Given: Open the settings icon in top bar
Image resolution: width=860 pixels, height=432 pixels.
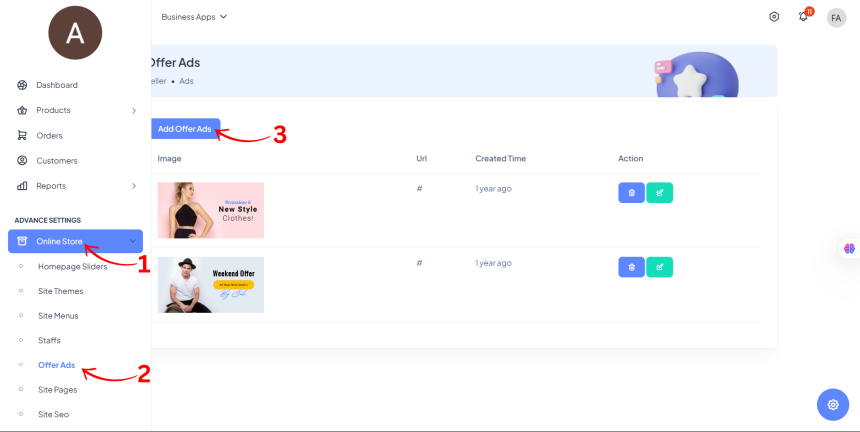Looking at the screenshot, I should pyautogui.click(x=774, y=17).
